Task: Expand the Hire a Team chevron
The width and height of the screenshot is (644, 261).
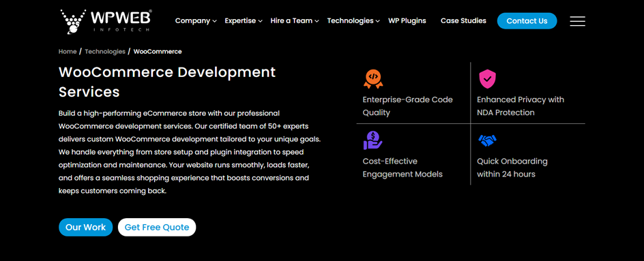Action: pos(317,21)
